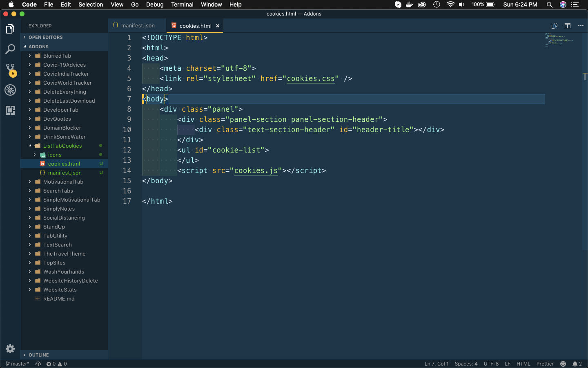Click the Docker whale icon in menu bar

[409, 4]
